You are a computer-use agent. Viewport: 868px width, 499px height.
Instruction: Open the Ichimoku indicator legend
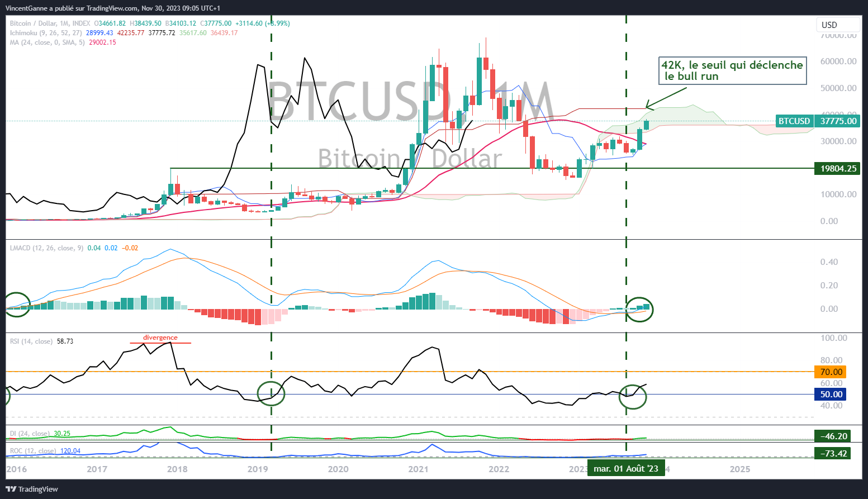pos(46,33)
